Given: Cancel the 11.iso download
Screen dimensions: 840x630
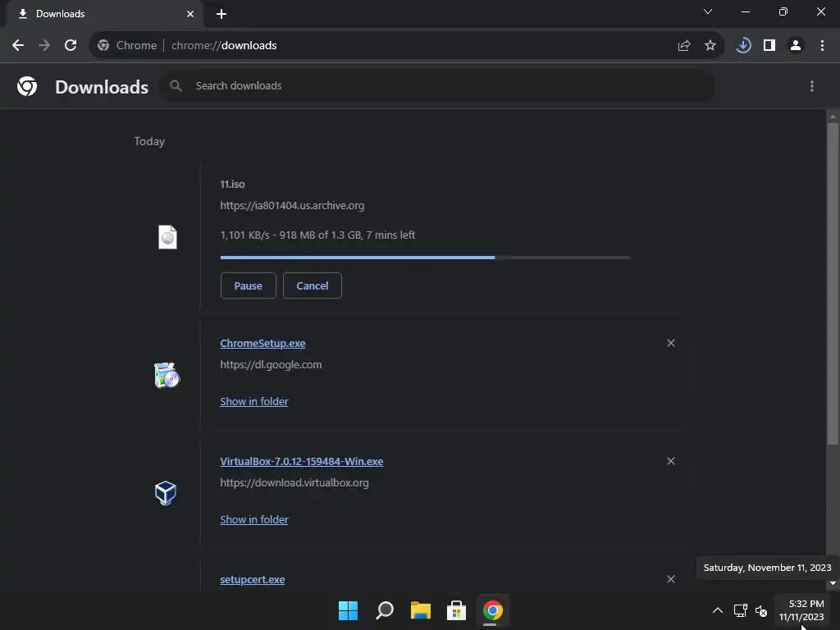Looking at the screenshot, I should (313, 285).
